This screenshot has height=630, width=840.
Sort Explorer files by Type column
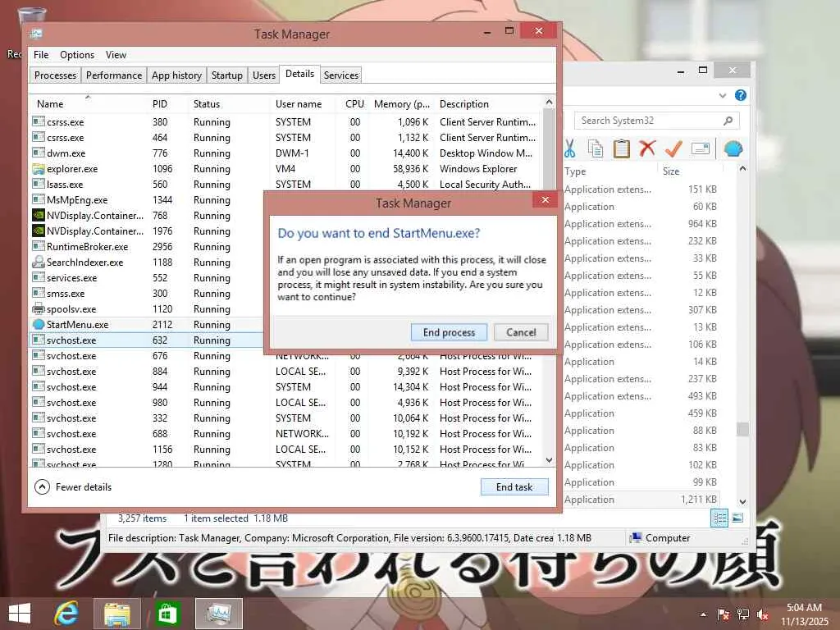pos(609,171)
